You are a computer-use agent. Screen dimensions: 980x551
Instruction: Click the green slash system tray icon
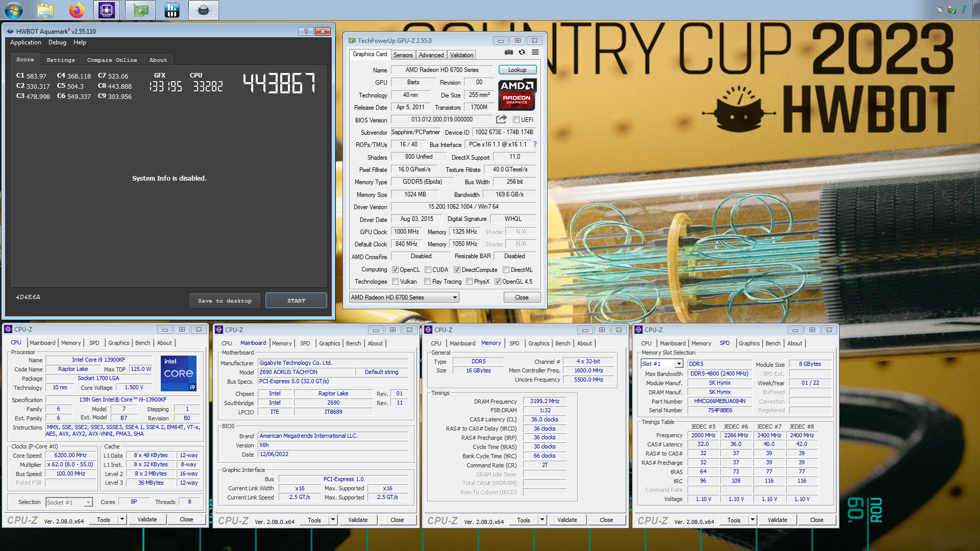point(964,10)
